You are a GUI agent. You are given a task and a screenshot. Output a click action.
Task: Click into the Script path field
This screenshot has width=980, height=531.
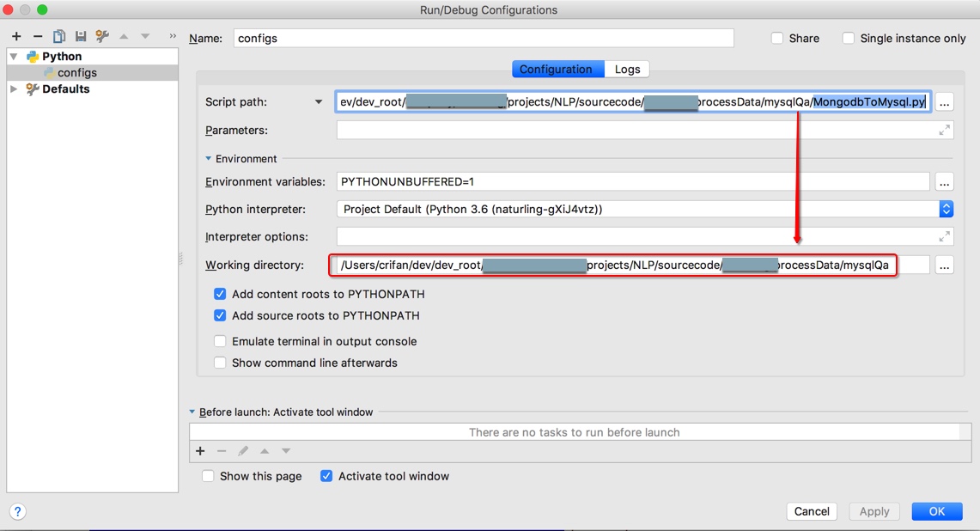633,102
